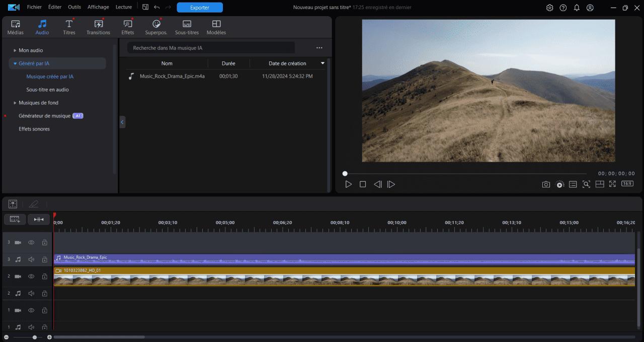Mute audio track 3 speaker icon
The image size is (644, 342).
coord(31,259)
